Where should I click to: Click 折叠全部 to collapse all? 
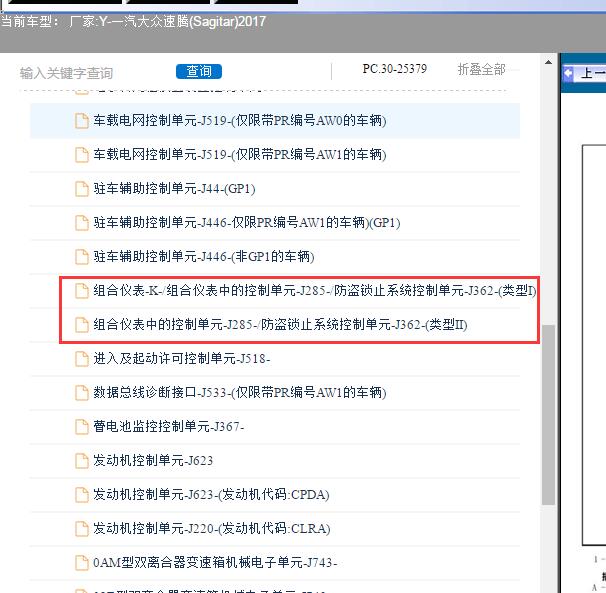pyautogui.click(x=482, y=70)
